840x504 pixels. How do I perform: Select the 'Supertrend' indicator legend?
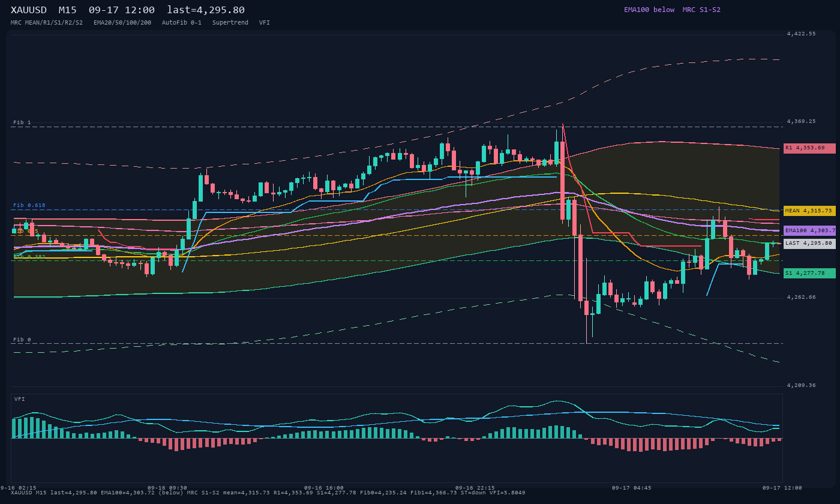pos(230,23)
